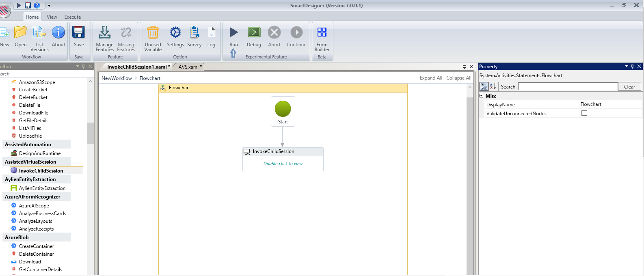This screenshot has width=644, height=276.
Task: Open the View ribbon tab
Action: point(52,17)
